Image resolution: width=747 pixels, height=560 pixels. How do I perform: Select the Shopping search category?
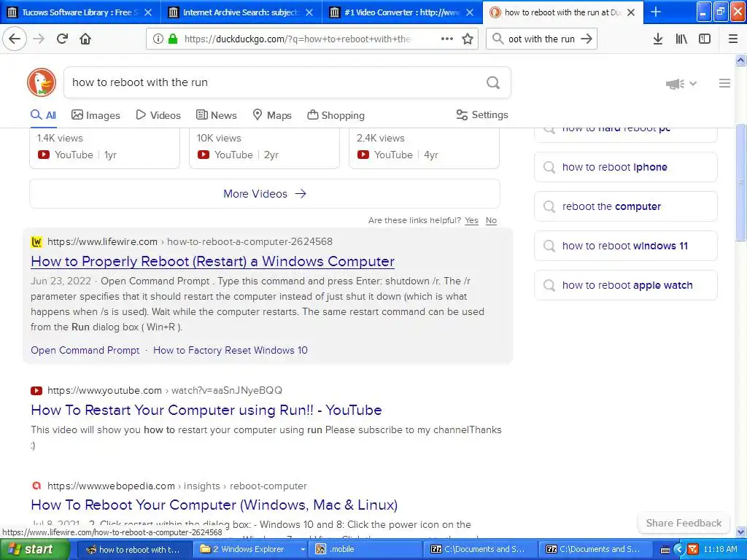point(336,115)
